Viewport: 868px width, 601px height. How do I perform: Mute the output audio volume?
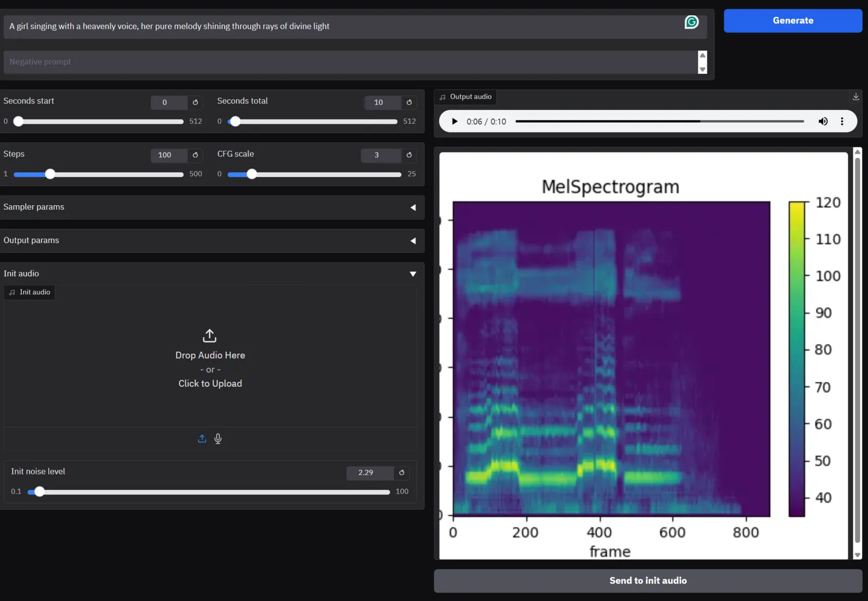pos(823,122)
